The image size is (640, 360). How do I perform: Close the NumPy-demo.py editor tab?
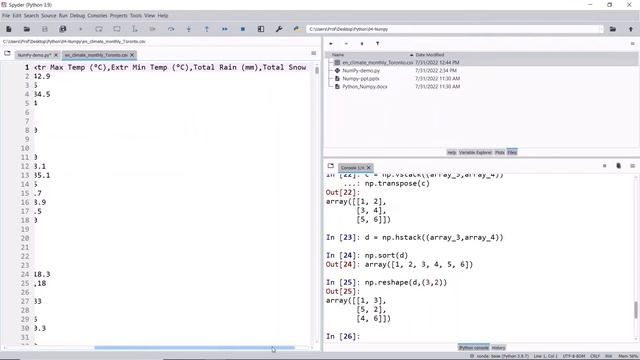[56, 55]
